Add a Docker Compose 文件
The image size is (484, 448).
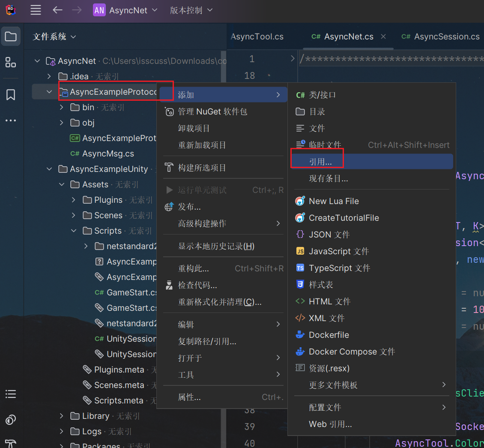coord(371,352)
